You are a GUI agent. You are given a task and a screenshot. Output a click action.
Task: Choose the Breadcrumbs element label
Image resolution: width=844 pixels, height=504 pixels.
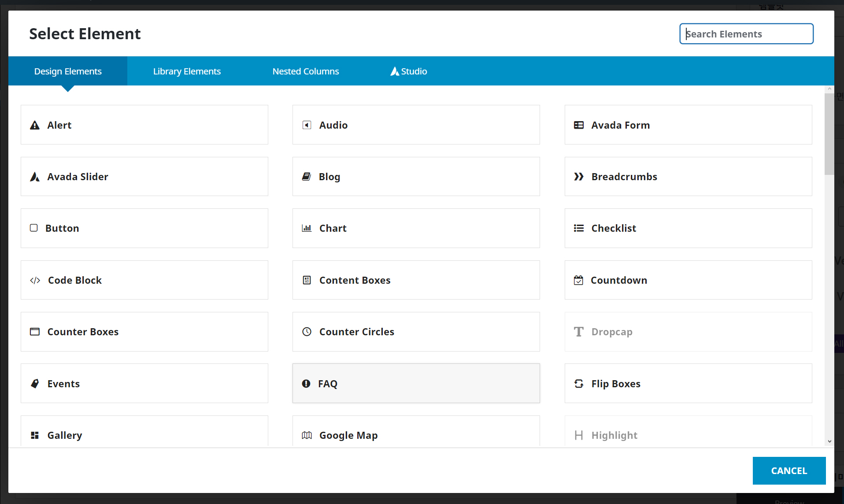pyautogui.click(x=624, y=177)
